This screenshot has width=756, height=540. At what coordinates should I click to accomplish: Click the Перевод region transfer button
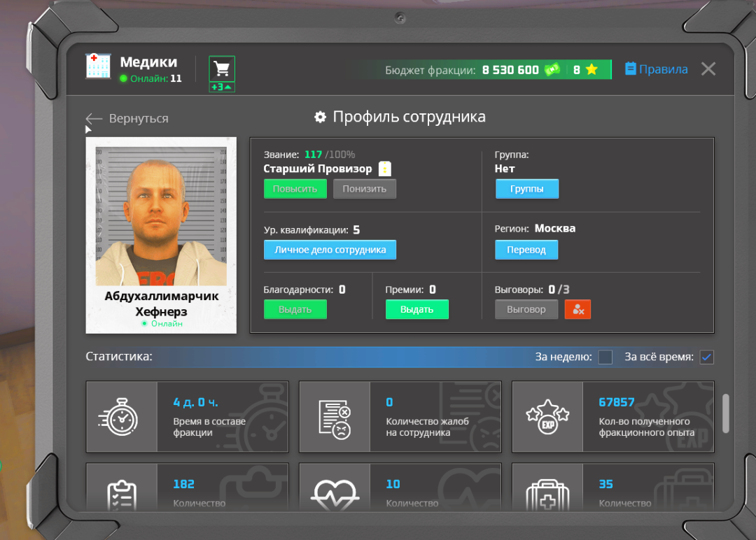526,250
